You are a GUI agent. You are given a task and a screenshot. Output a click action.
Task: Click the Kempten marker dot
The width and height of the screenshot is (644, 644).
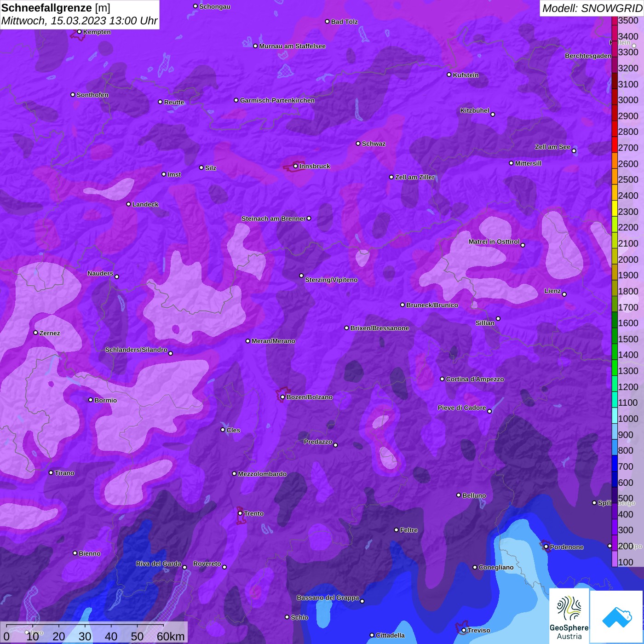[80, 32]
